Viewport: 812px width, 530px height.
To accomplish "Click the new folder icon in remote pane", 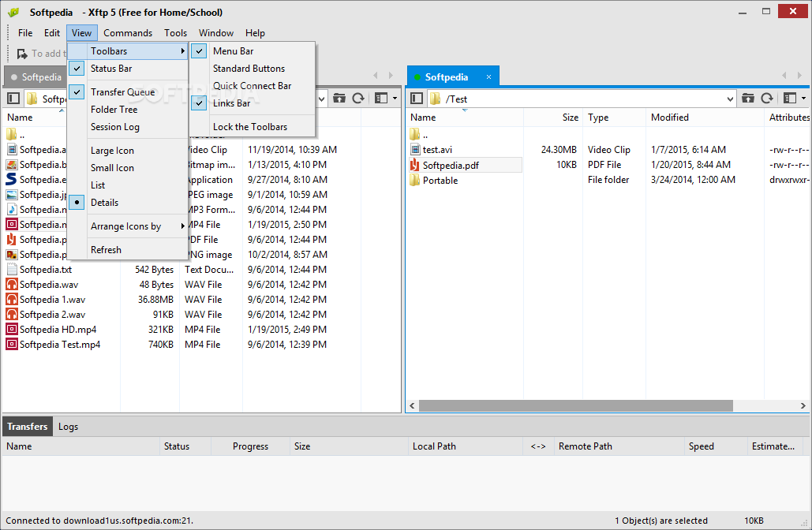I will click(x=747, y=99).
